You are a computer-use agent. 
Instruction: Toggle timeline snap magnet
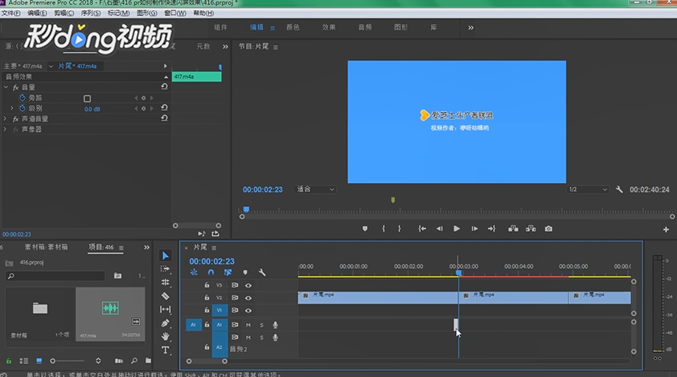click(211, 272)
